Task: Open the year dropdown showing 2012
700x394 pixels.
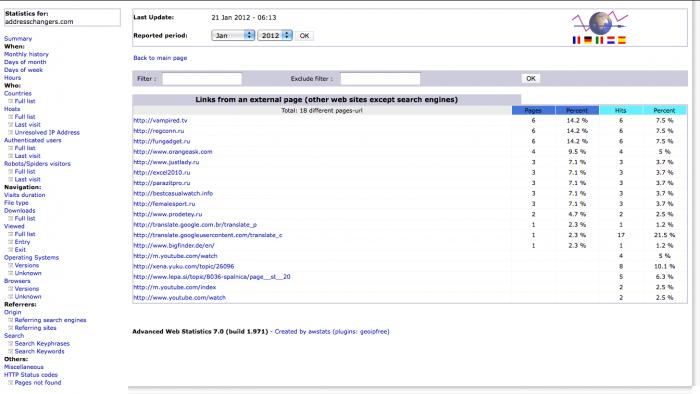Action: [275, 35]
